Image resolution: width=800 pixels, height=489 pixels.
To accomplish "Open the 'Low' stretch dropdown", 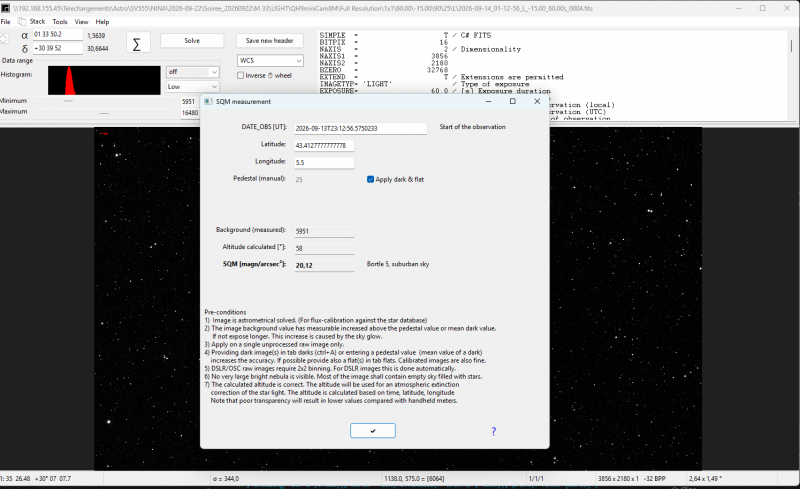I will 192,87.
